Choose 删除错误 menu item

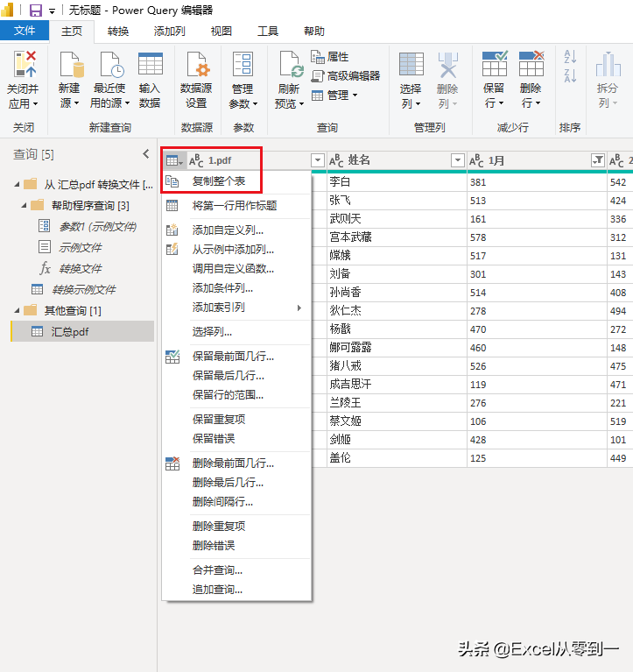click(x=236, y=546)
